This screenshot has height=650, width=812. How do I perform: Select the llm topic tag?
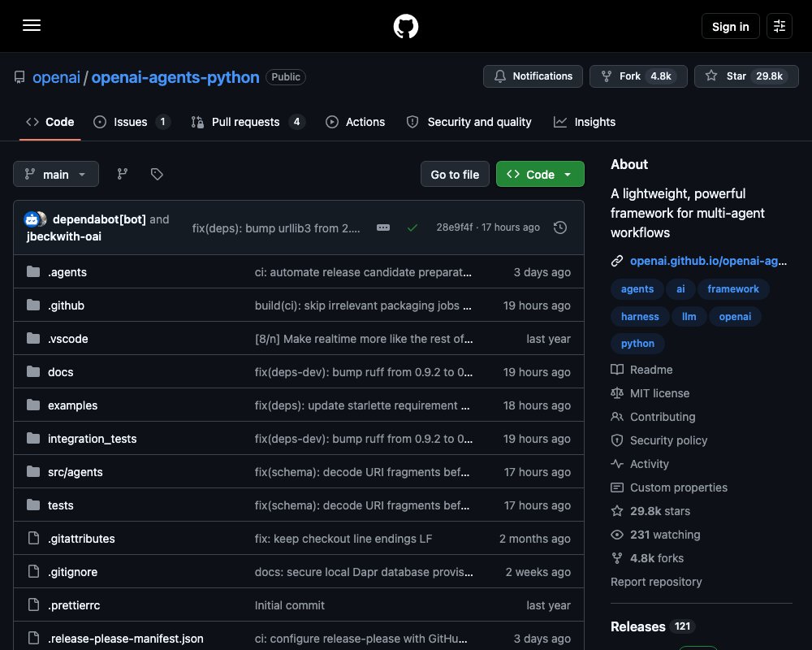click(689, 316)
